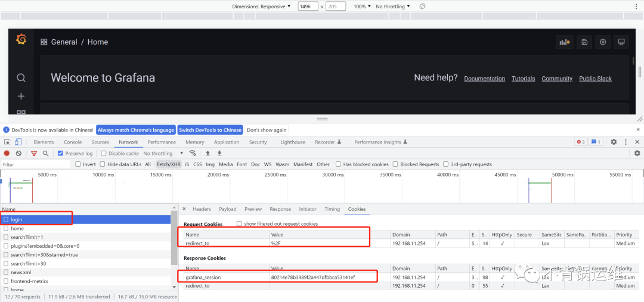Click the Add panel icon
644x302 pixels.
coord(564,42)
